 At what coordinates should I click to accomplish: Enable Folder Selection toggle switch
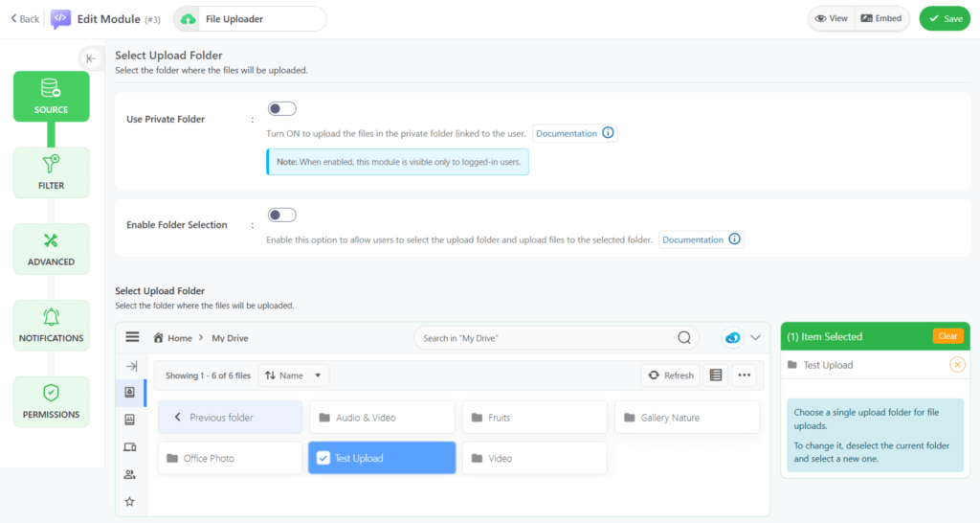click(281, 215)
